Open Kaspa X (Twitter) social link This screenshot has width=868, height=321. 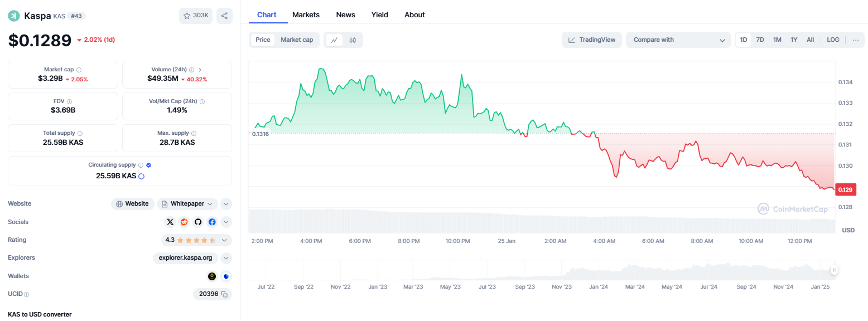click(170, 222)
